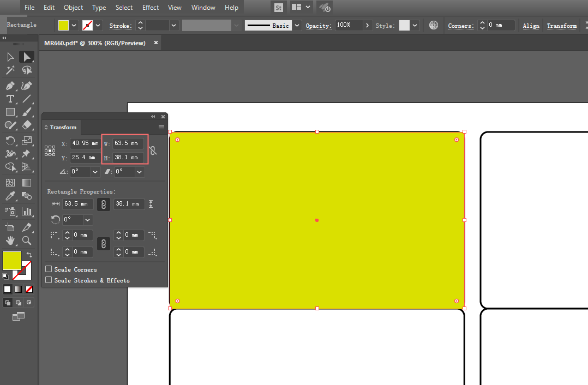Open the Effect menu
Viewport: 588px width, 385px height.
coord(151,8)
